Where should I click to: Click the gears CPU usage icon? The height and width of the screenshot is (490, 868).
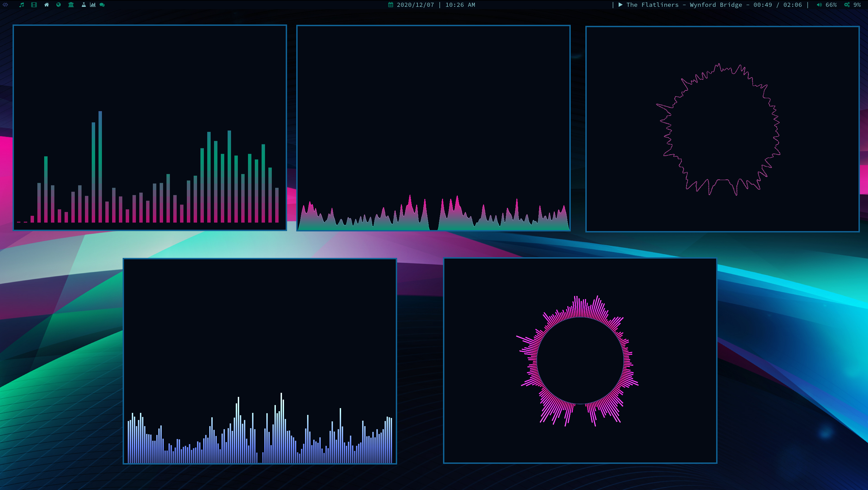pos(847,5)
